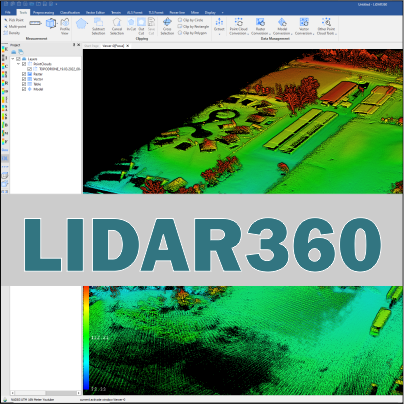
Task: Display by RGB using sidebar R icon
Action: point(5,83)
